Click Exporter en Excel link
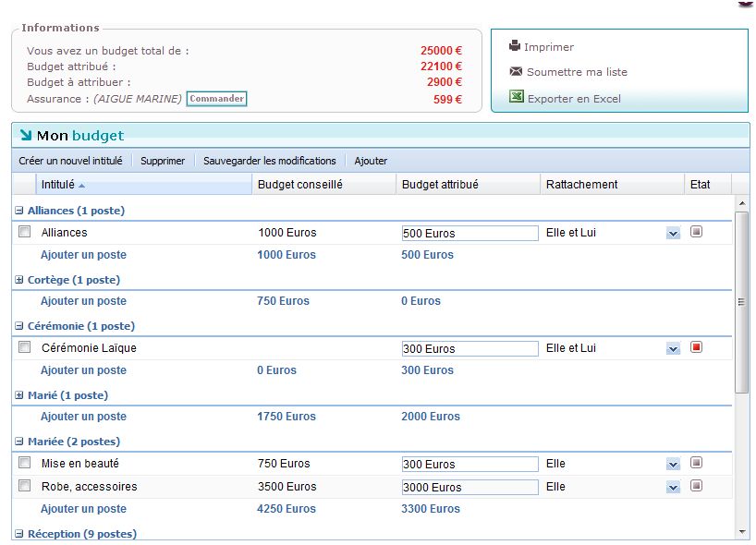This screenshot has height=545, width=756. pyautogui.click(x=574, y=99)
